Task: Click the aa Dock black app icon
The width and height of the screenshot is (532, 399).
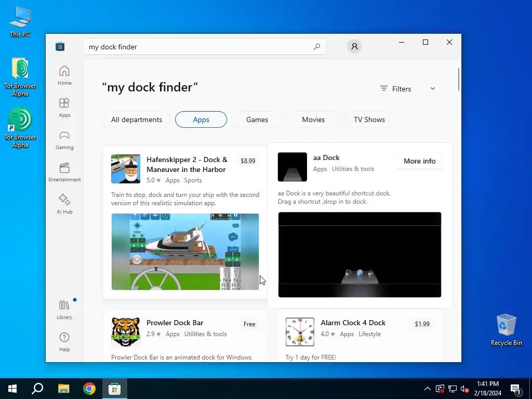Action: [292, 167]
